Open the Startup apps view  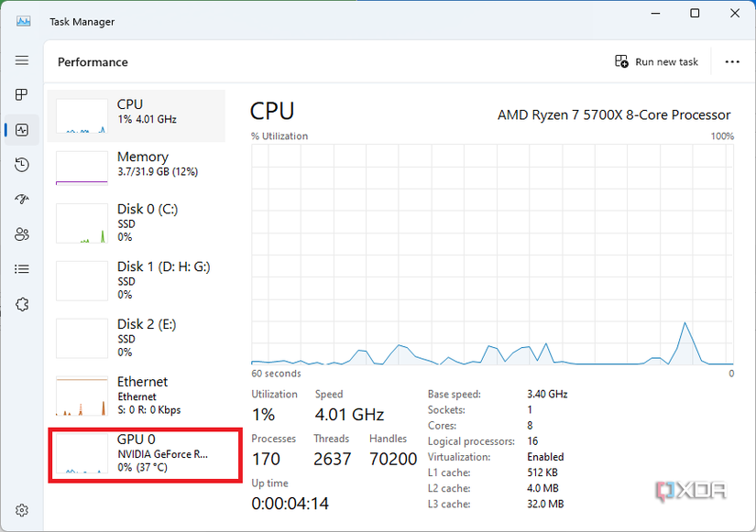pyautogui.click(x=22, y=199)
